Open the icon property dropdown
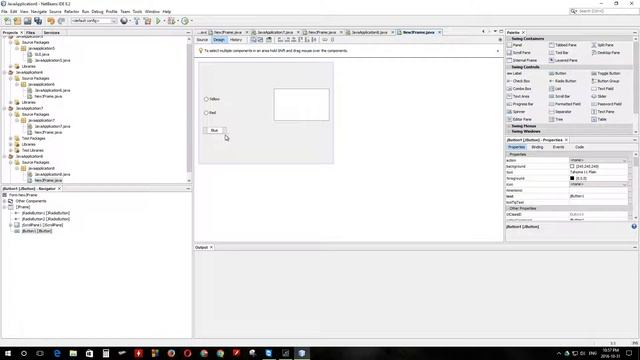The image size is (640, 360). [624, 184]
